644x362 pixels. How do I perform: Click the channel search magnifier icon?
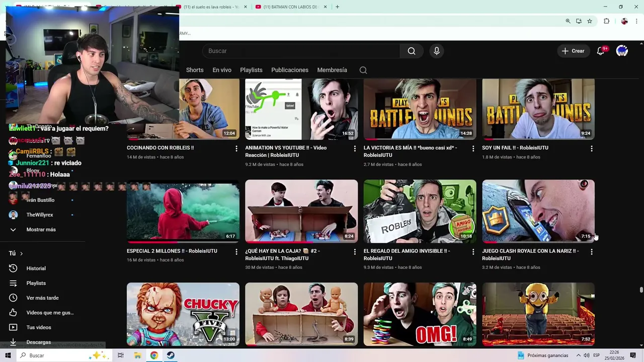[x=363, y=70]
